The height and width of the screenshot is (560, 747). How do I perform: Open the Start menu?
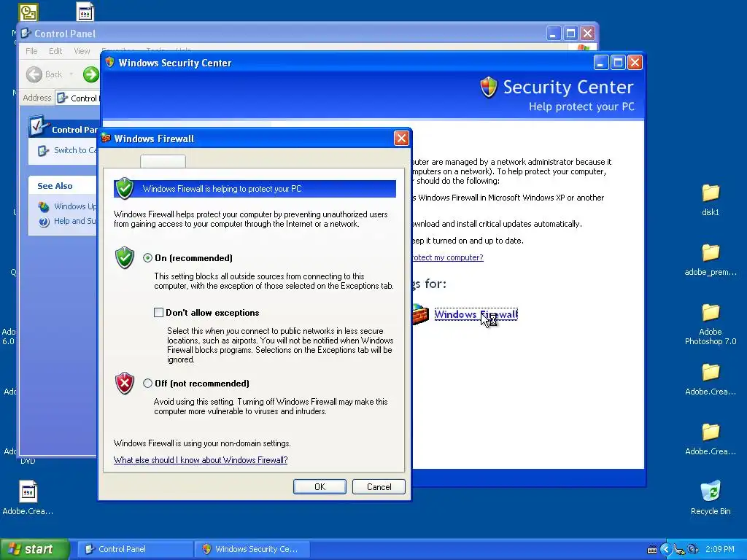coord(34,549)
